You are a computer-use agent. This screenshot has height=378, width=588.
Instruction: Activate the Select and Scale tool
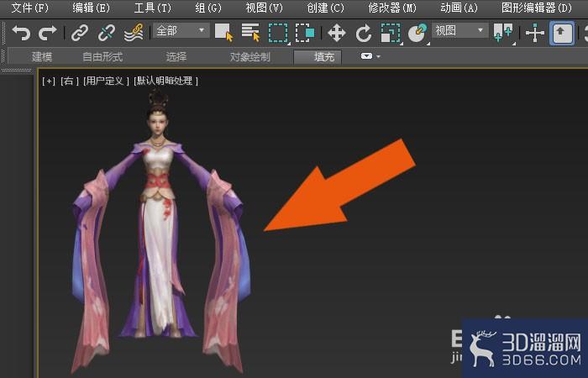click(391, 33)
